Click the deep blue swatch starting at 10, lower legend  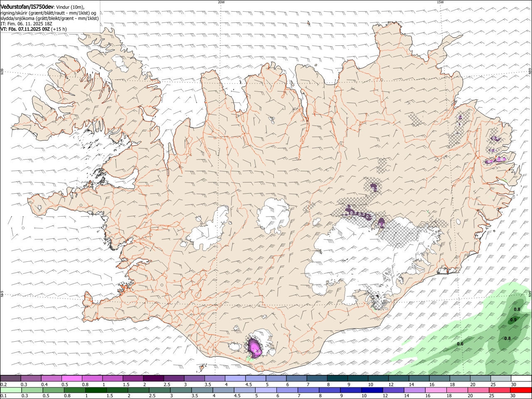pyautogui.click(x=372, y=390)
